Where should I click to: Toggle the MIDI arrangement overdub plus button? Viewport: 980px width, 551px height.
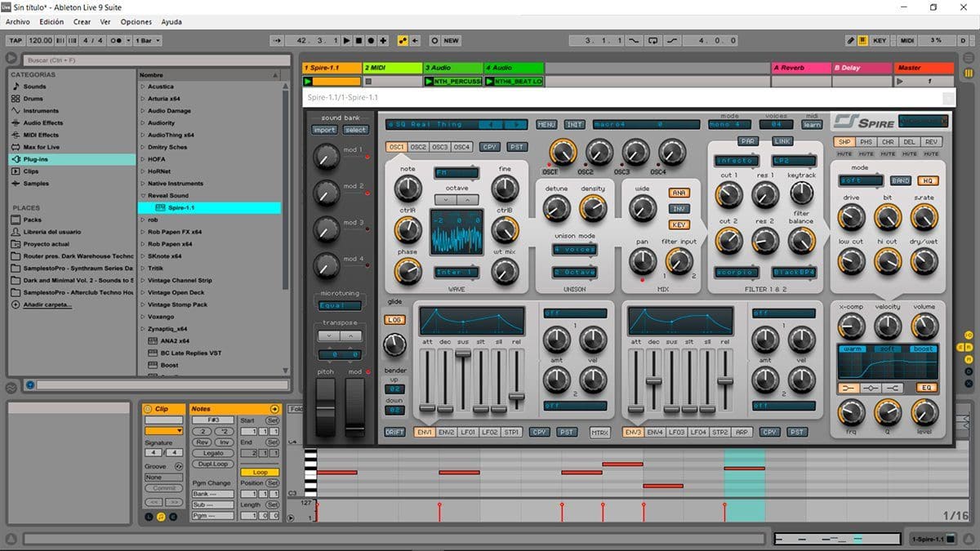[384, 40]
